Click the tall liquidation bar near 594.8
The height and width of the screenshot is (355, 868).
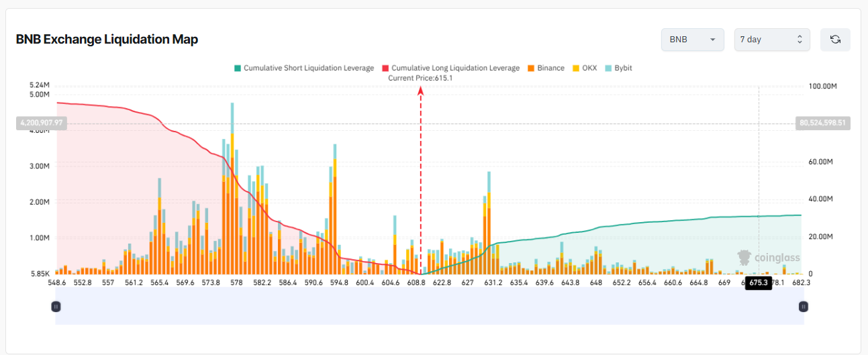335,209
